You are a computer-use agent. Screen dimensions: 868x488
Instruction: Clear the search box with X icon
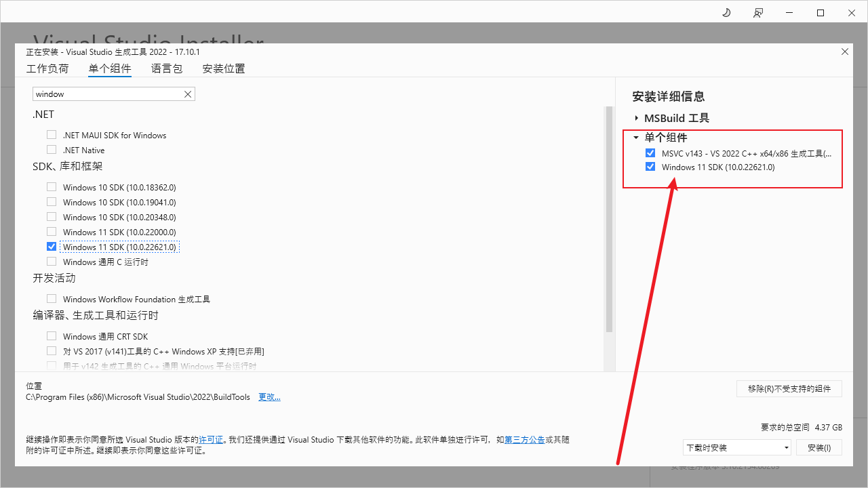188,94
